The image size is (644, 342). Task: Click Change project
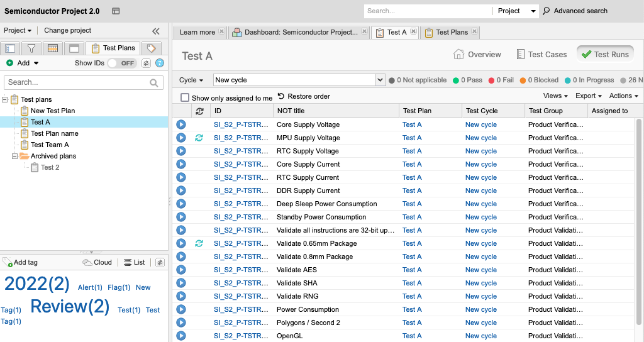[68, 30]
